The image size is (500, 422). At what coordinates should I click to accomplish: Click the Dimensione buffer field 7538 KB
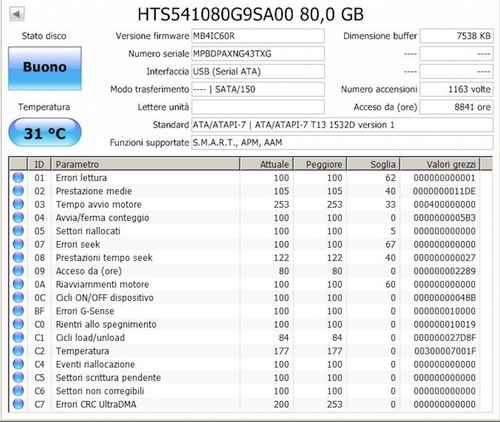coord(456,36)
